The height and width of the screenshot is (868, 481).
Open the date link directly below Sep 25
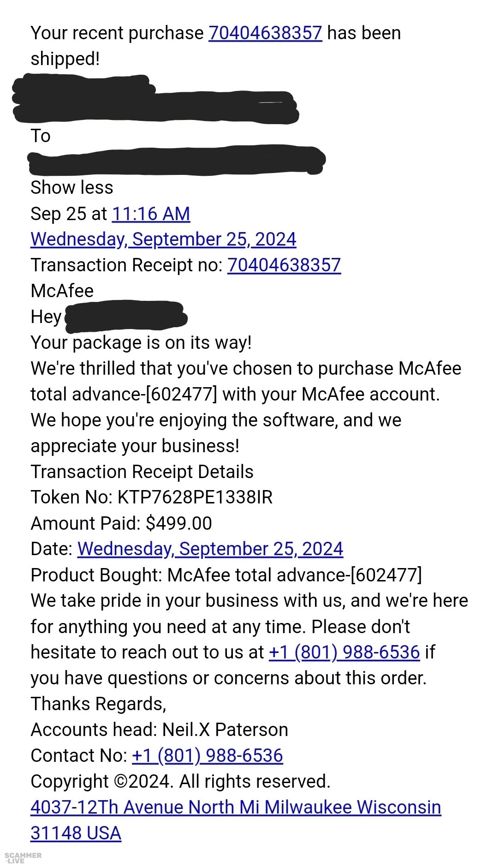(163, 239)
